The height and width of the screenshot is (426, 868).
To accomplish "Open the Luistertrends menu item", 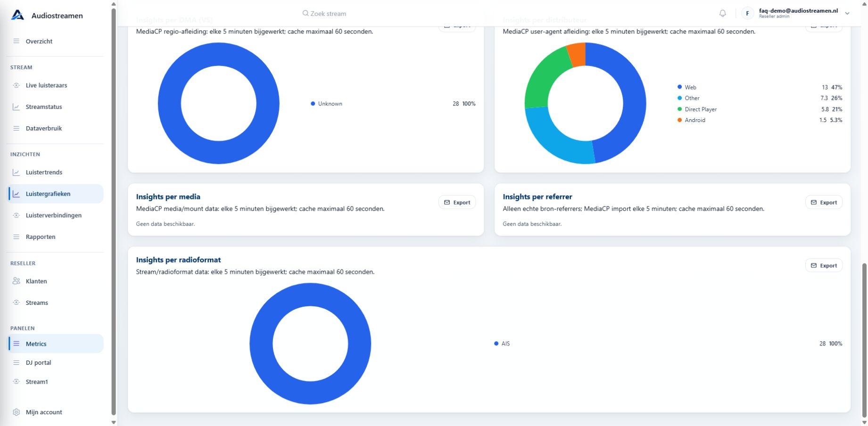I will point(56,172).
